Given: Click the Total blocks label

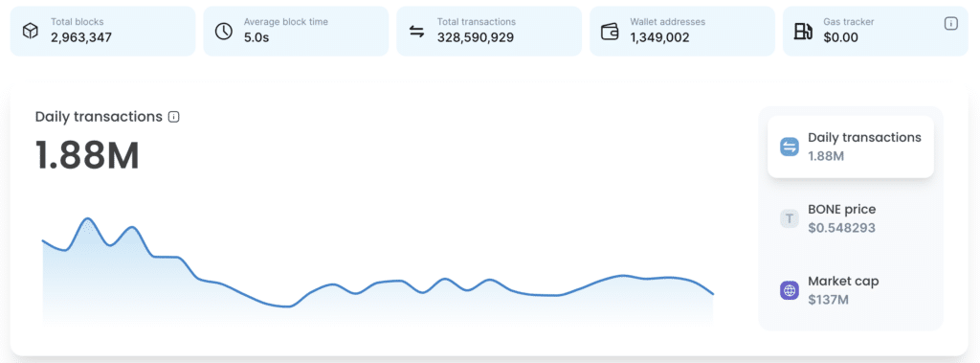Looking at the screenshot, I should point(78,22).
